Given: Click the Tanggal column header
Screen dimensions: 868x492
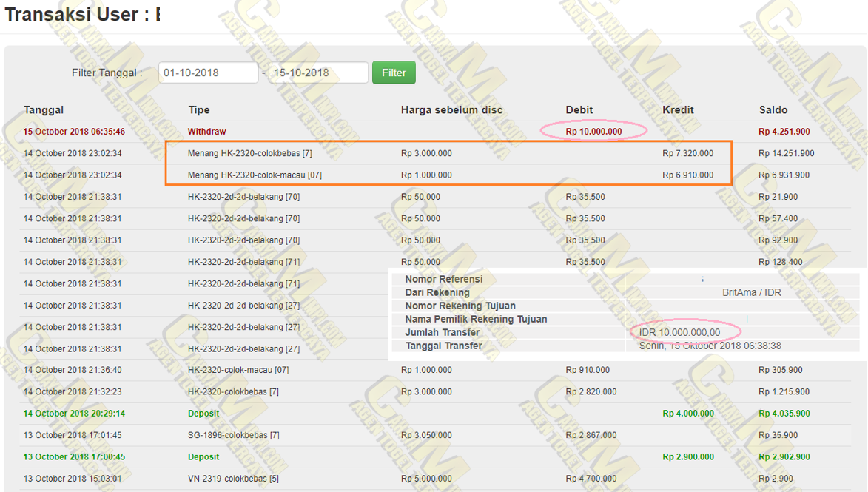Looking at the screenshot, I should point(44,109).
